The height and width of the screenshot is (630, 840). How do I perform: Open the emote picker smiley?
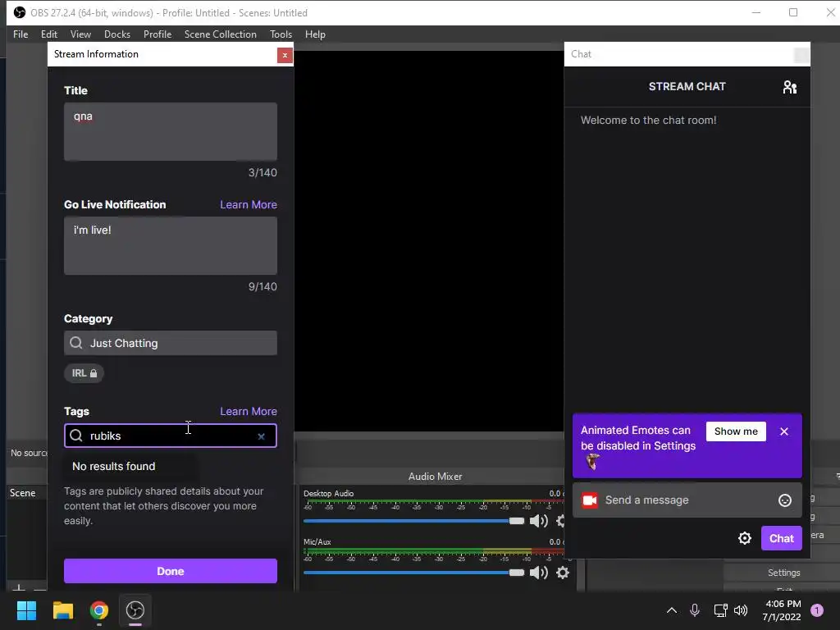(x=785, y=500)
